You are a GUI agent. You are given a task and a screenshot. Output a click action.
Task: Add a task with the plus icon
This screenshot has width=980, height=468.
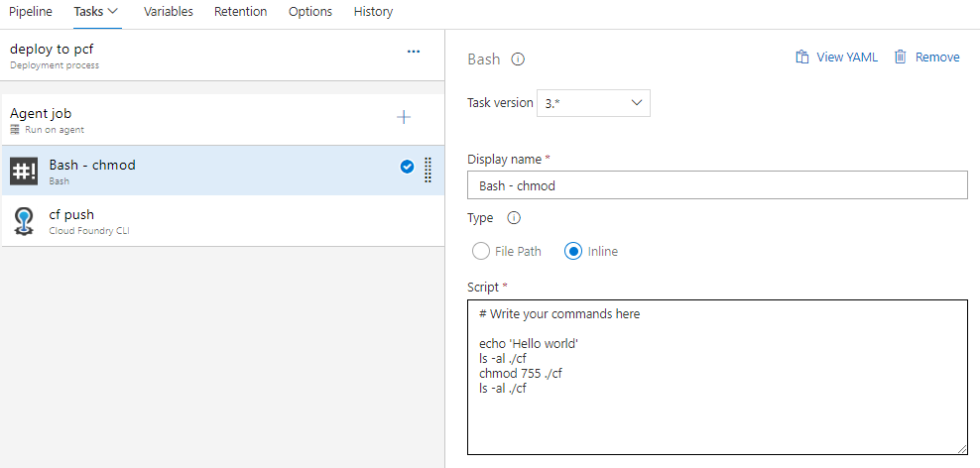404,117
